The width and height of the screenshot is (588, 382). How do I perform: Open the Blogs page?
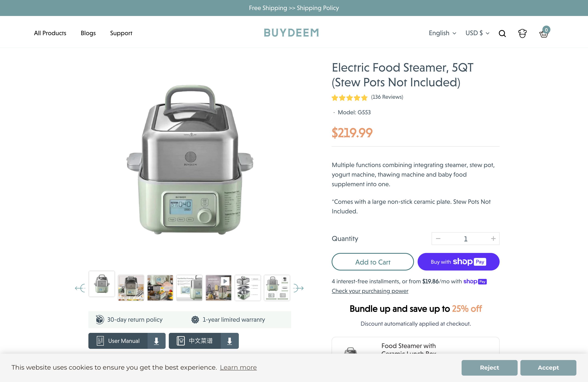[88, 33]
